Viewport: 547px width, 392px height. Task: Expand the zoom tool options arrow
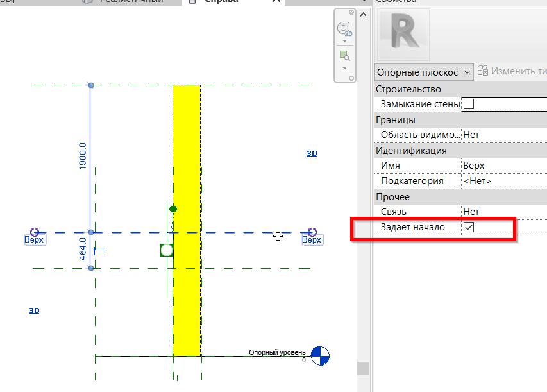point(344,68)
